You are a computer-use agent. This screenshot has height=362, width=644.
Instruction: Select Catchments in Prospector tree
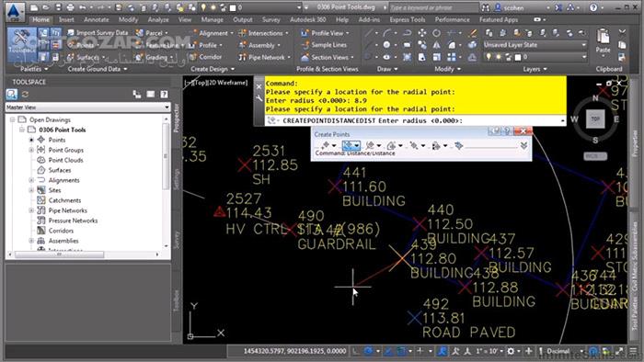[x=64, y=200]
